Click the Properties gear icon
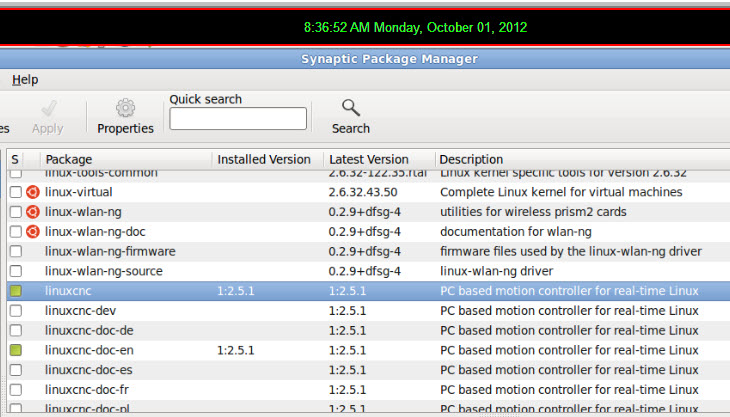Viewport: 730px width, 417px height. tap(125, 108)
